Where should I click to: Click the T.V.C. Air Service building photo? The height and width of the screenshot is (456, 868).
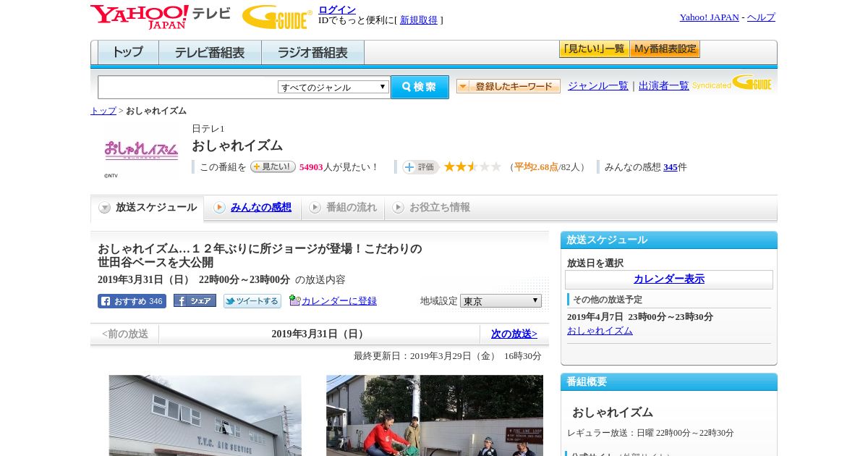click(x=205, y=415)
